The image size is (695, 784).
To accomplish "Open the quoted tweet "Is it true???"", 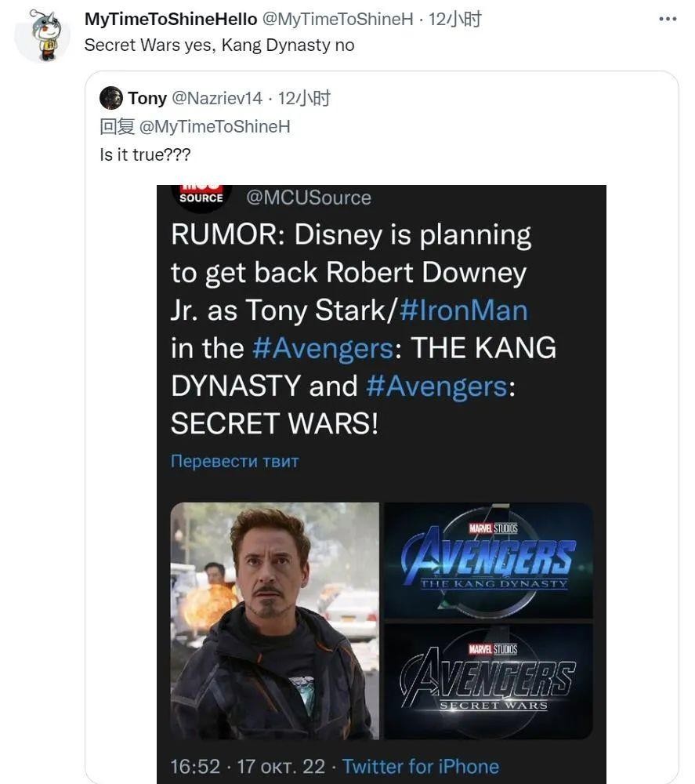I will 145,154.
